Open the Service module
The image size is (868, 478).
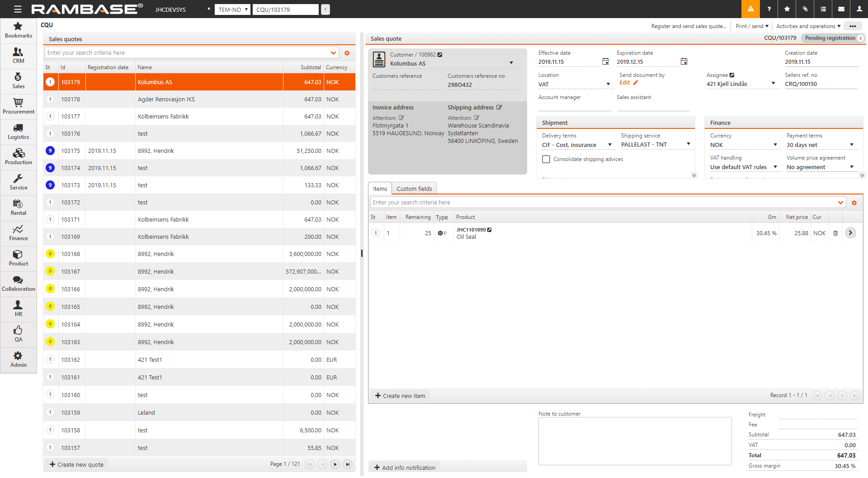pos(18,182)
